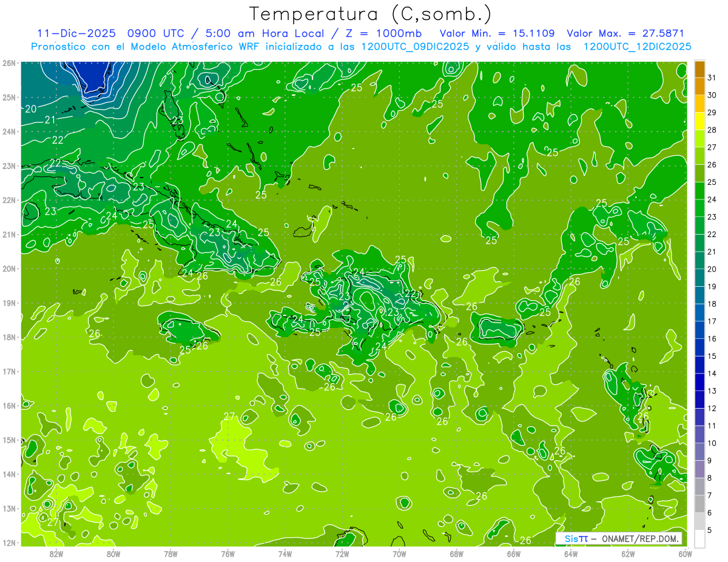Click the longitude axis label "82W"
This screenshot has width=728, height=562.
pyautogui.click(x=56, y=554)
